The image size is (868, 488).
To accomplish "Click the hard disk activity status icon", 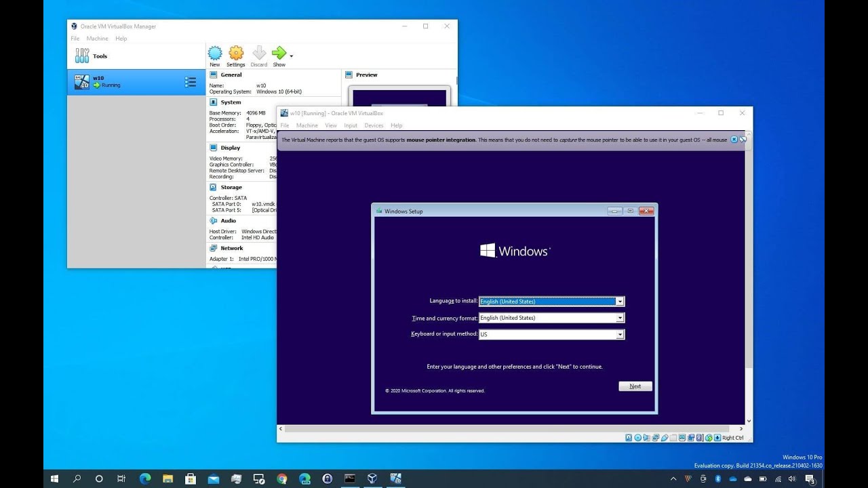I will pyautogui.click(x=629, y=438).
